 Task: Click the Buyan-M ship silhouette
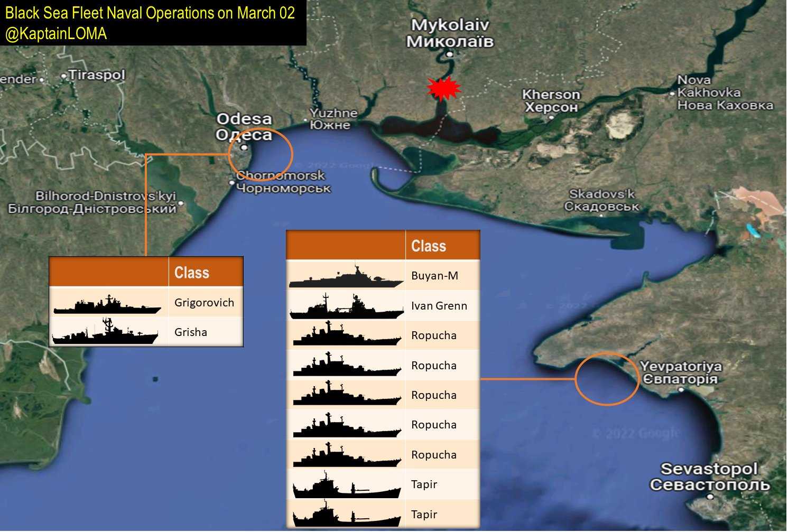pyautogui.click(x=346, y=277)
